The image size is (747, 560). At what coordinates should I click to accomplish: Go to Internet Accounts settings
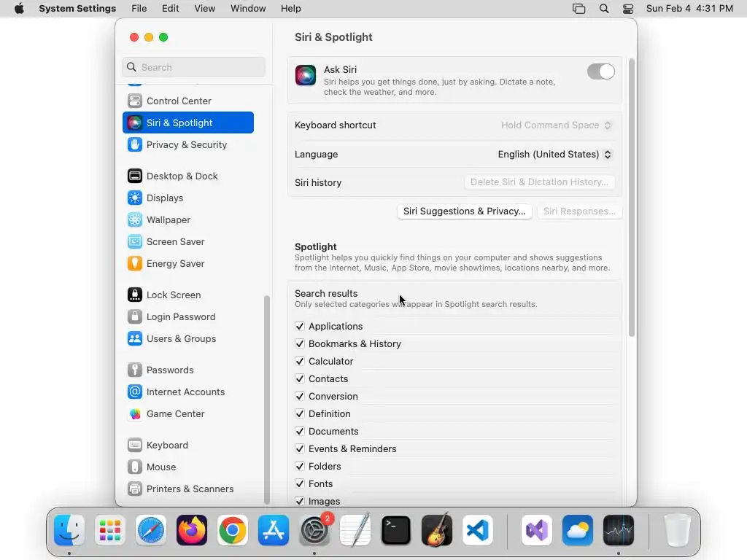[187, 392]
